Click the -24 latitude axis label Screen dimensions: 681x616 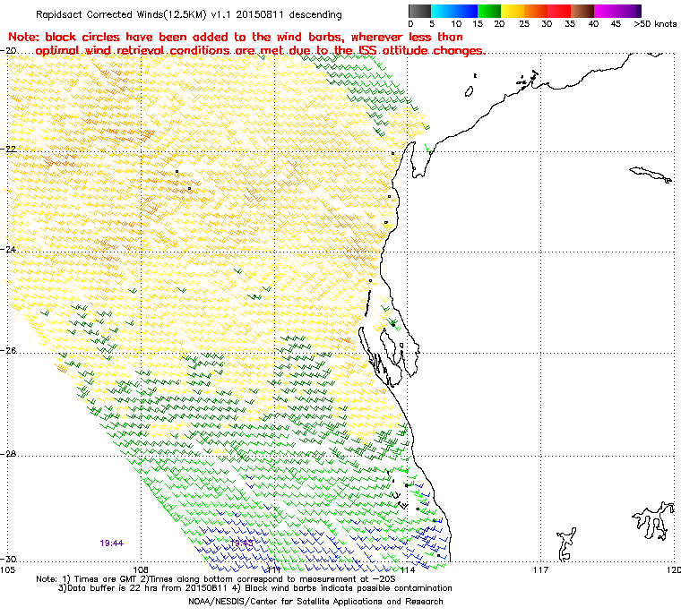[x=9, y=250]
